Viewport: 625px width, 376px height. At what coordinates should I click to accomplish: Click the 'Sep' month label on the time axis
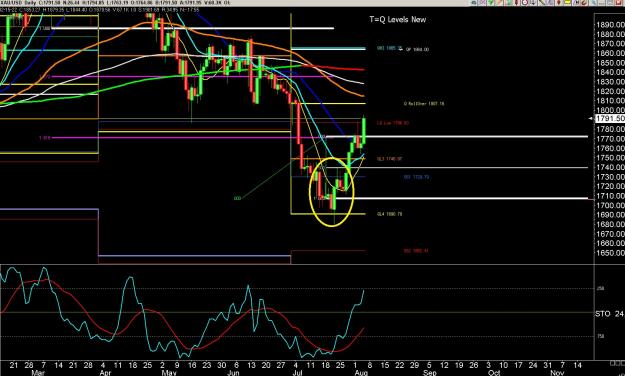(430, 373)
